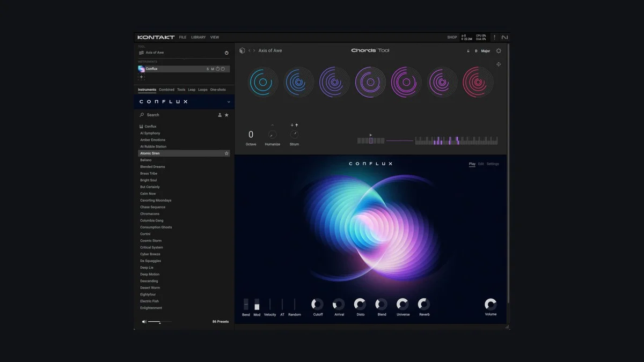Click the search magnifier icon

click(x=142, y=115)
